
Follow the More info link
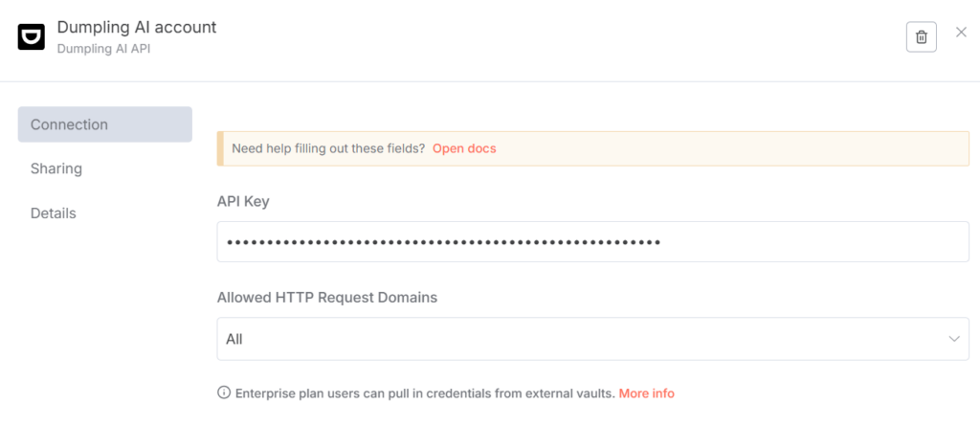click(646, 392)
